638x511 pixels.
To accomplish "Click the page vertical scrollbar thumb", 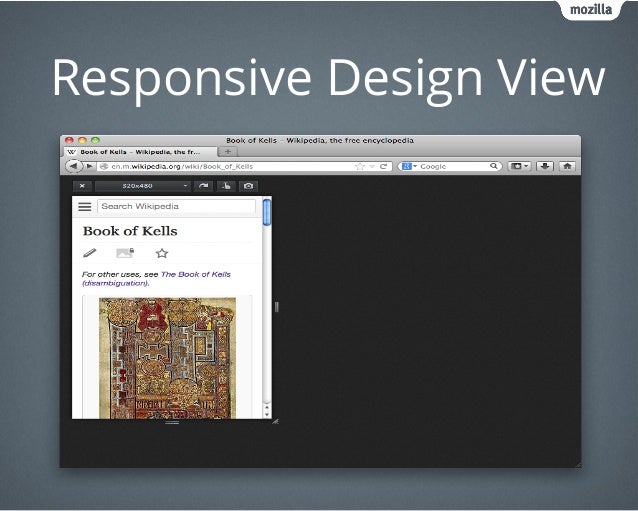I will [267, 213].
